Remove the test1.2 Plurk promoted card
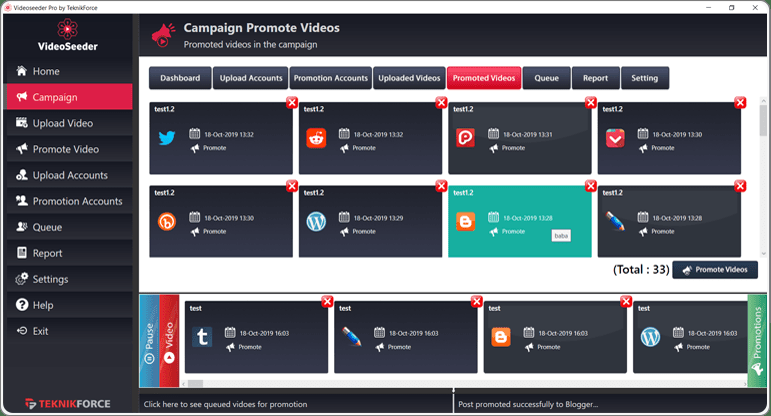Screen dimensions: 771x416 click(591, 102)
